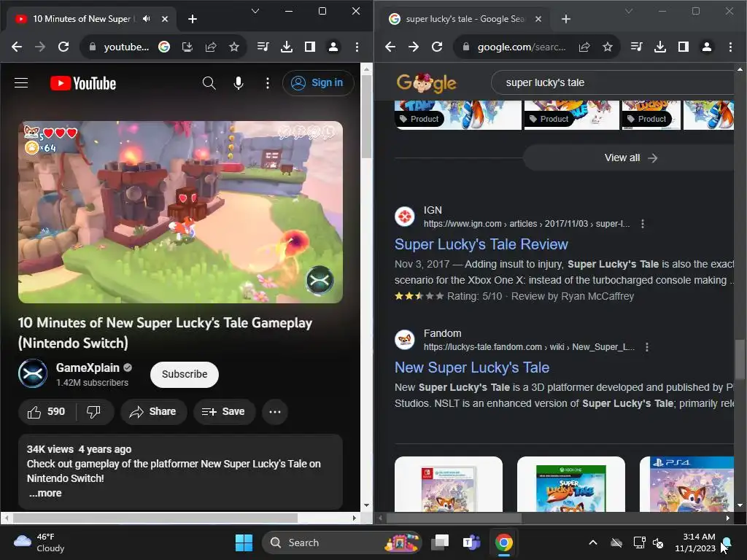Open downloads in YouTube window

(286, 47)
